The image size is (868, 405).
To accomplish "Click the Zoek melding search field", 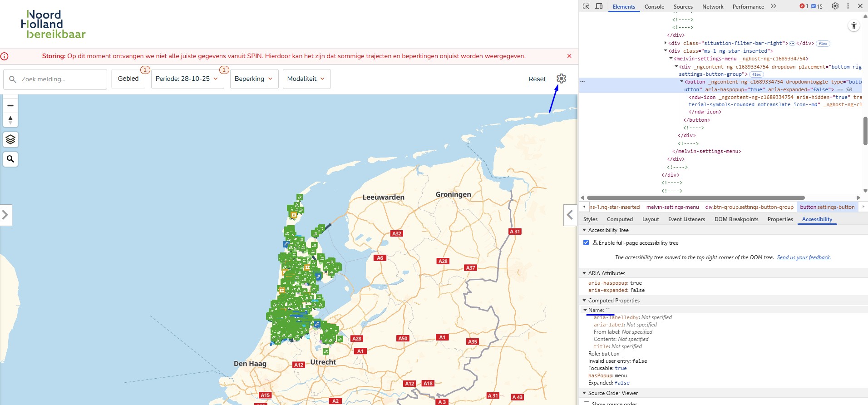I will pyautogui.click(x=55, y=79).
